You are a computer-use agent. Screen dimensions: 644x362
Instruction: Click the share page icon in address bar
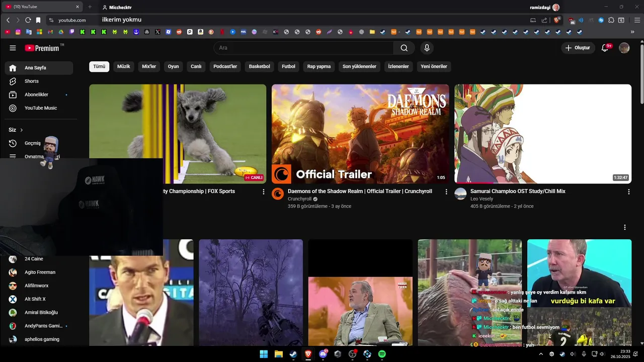(544, 20)
